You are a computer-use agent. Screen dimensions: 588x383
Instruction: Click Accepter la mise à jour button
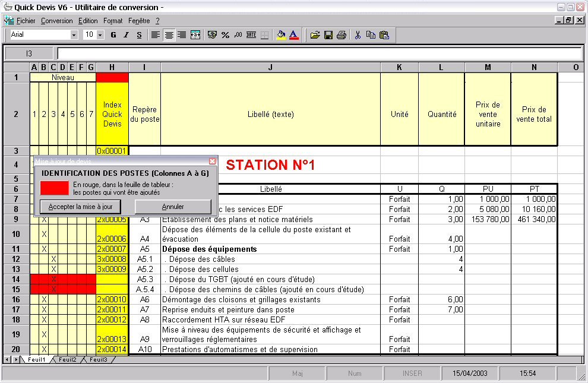[80, 207]
